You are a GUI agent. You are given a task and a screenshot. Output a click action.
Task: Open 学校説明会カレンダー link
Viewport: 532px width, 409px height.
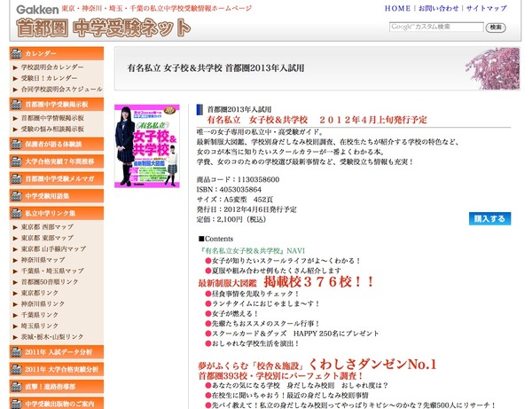click(x=52, y=67)
